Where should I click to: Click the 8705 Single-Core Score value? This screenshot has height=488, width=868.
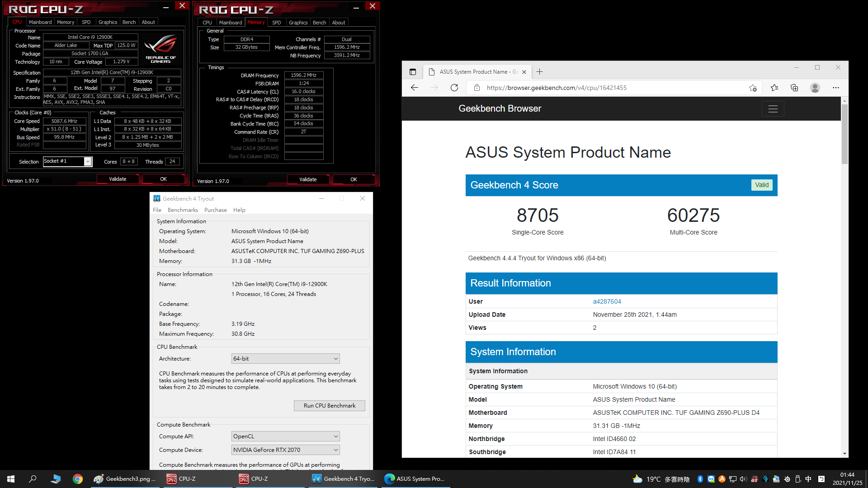538,215
